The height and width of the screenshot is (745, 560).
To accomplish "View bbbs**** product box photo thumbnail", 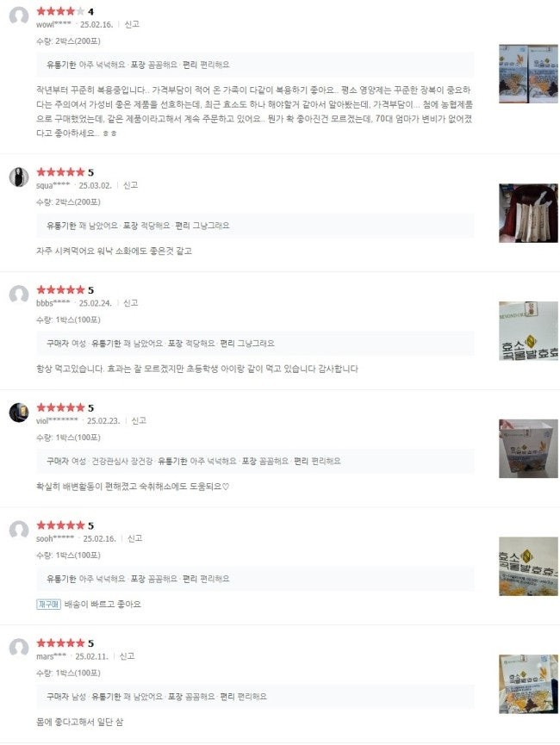I will [x=528, y=331].
